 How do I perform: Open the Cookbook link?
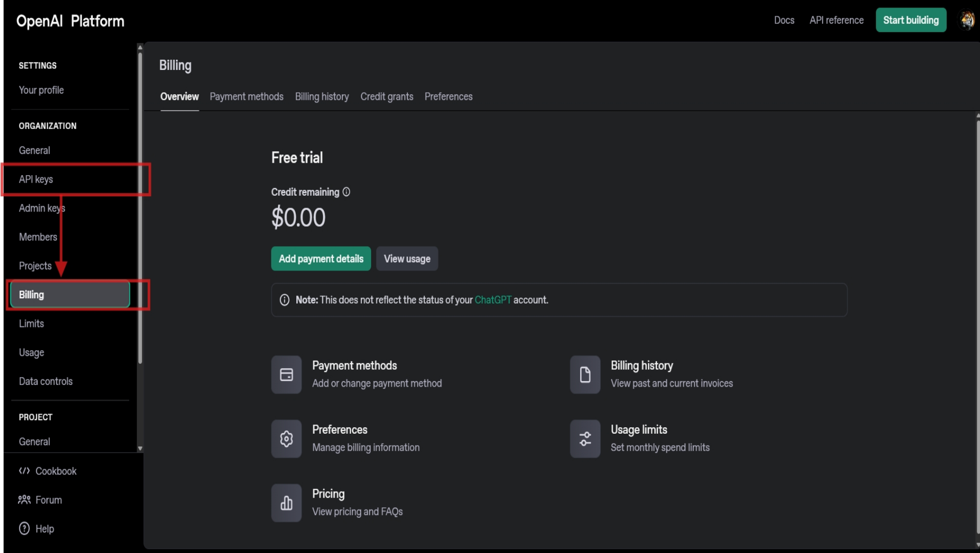pos(56,471)
